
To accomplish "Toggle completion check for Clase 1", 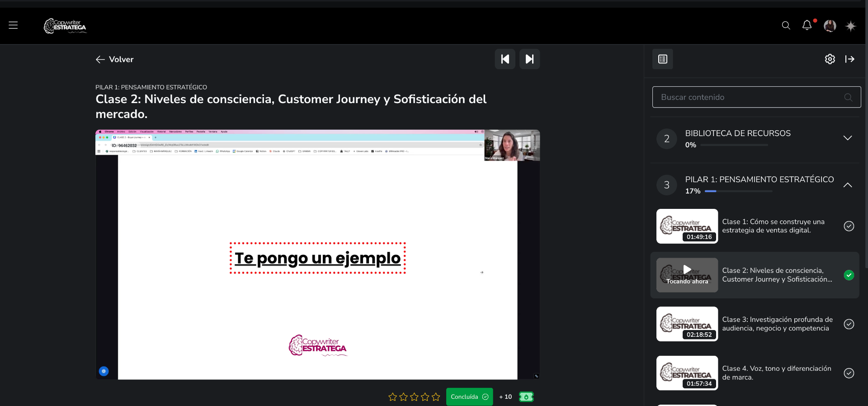I will pos(849,226).
